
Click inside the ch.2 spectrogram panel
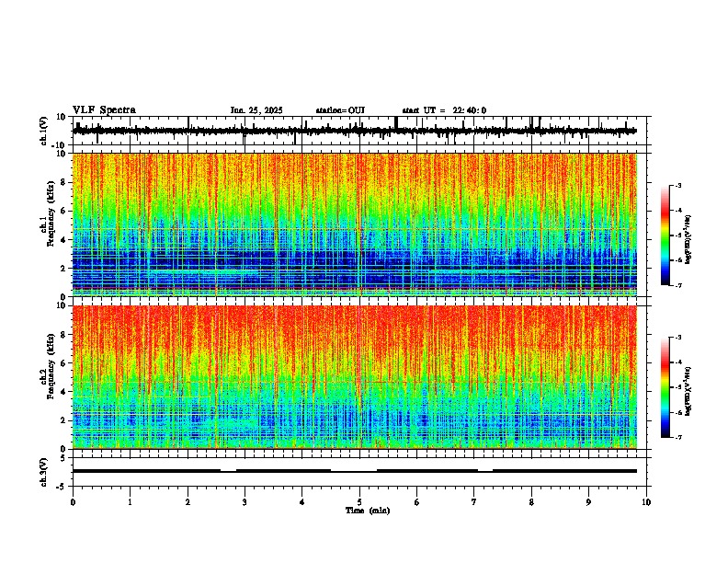point(355,377)
